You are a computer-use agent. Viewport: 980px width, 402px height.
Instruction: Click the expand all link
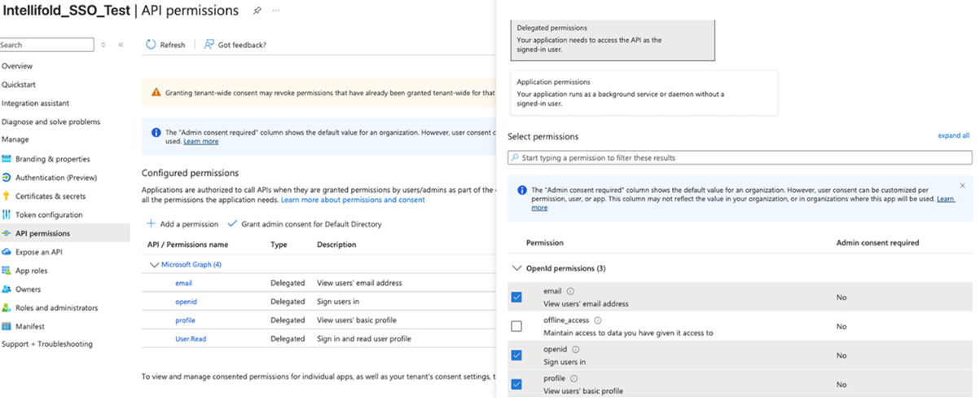pos(954,136)
